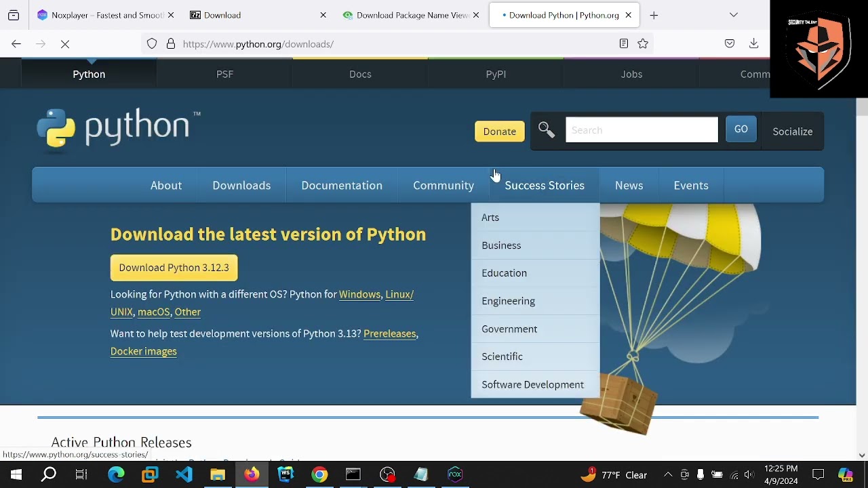Open WebStorm from the taskbar
The width and height of the screenshot is (868, 488).
coord(285,474)
